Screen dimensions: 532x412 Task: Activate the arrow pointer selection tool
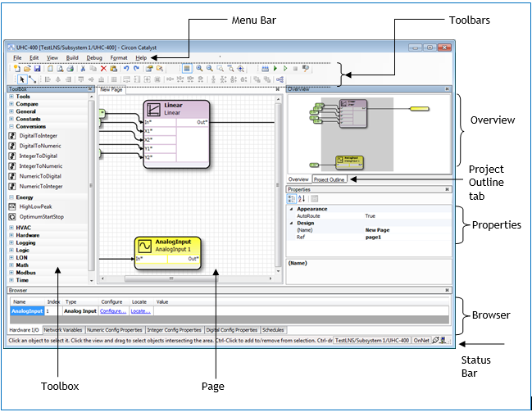pos(22,79)
